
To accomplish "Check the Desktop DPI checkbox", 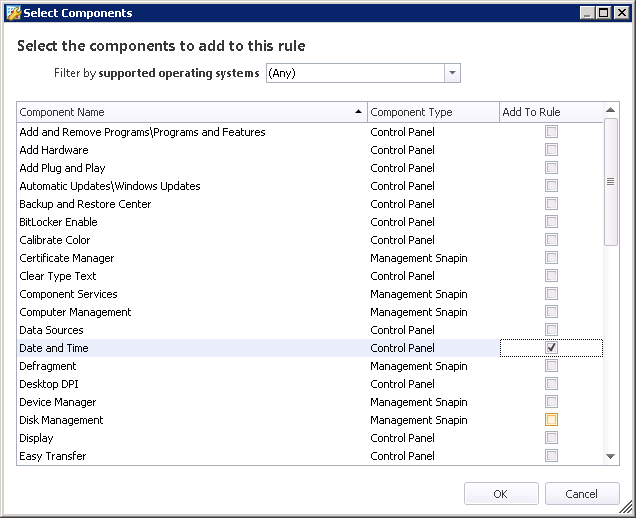I will pyautogui.click(x=551, y=384).
